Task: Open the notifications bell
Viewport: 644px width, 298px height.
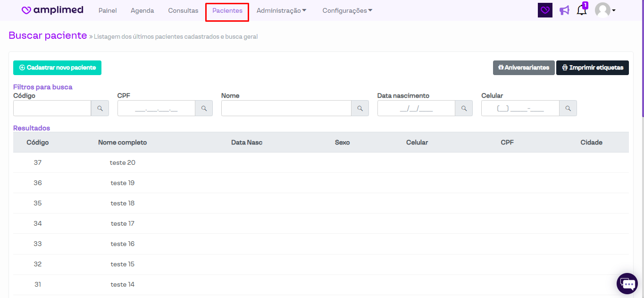Action: (582, 10)
